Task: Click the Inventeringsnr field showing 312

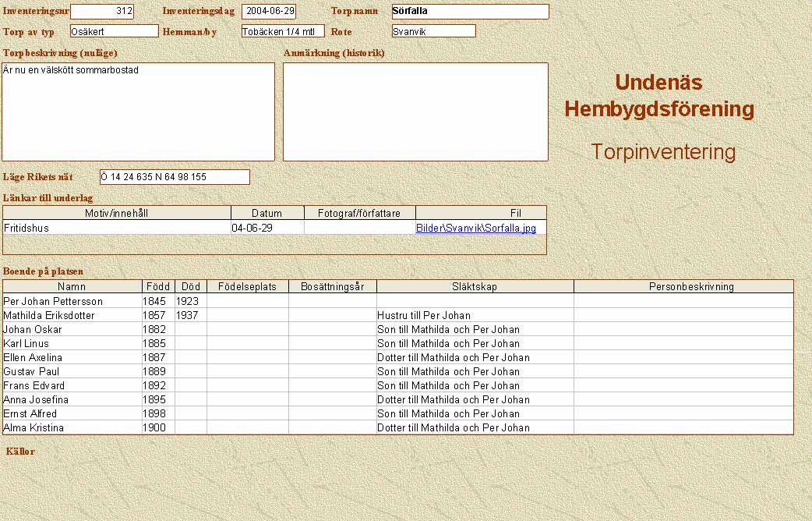Action: [x=102, y=12]
